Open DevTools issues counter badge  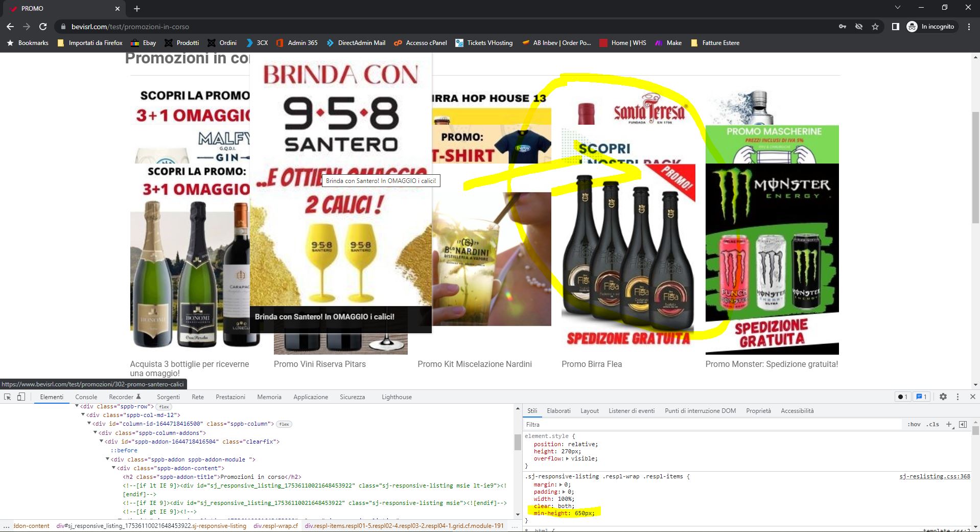tap(922, 397)
